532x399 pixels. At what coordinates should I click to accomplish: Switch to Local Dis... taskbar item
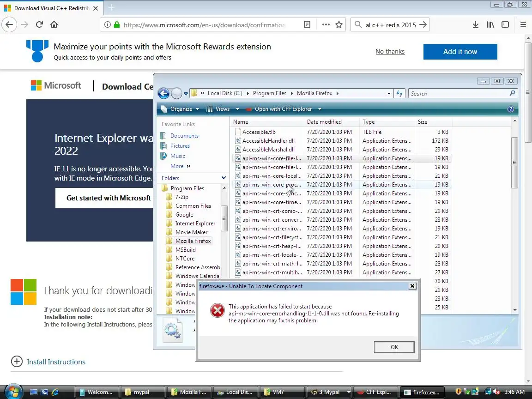click(x=236, y=392)
